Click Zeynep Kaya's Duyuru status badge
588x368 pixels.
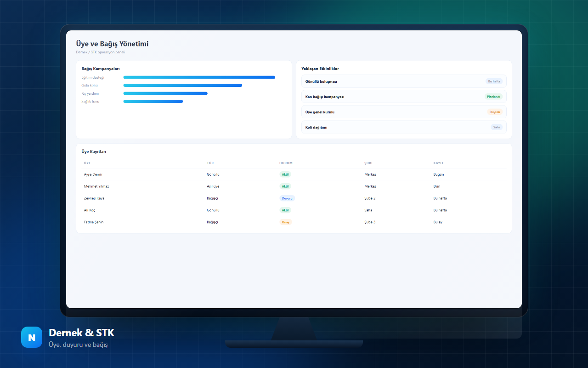tap(287, 198)
